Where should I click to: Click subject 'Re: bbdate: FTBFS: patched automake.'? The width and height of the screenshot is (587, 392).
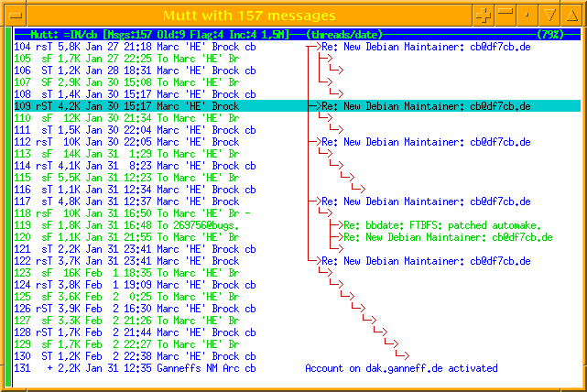point(442,225)
